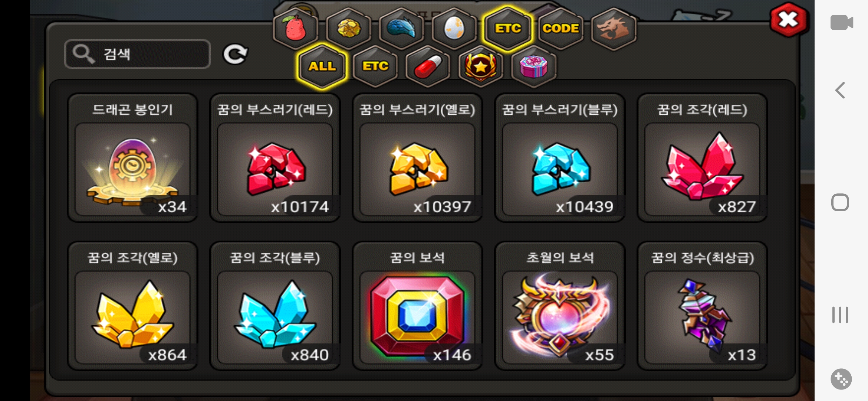Select the dragon head category icon
This screenshot has width=868, height=401.
point(614,29)
